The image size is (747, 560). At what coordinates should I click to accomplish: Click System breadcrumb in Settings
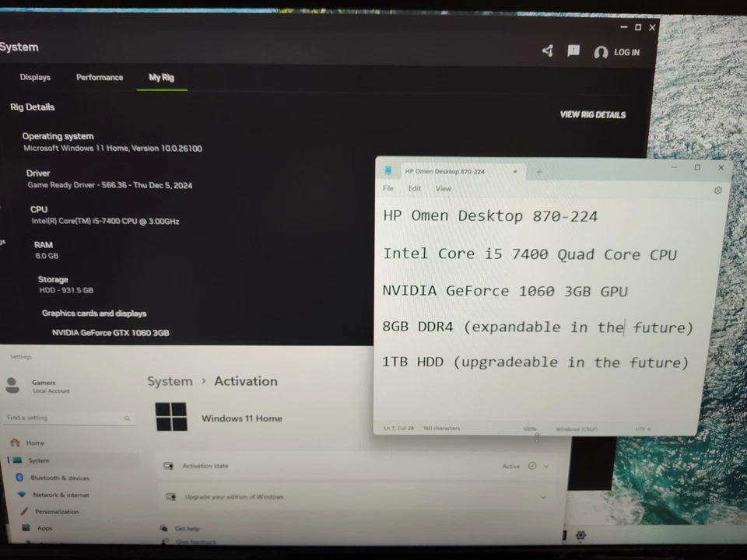coord(170,381)
